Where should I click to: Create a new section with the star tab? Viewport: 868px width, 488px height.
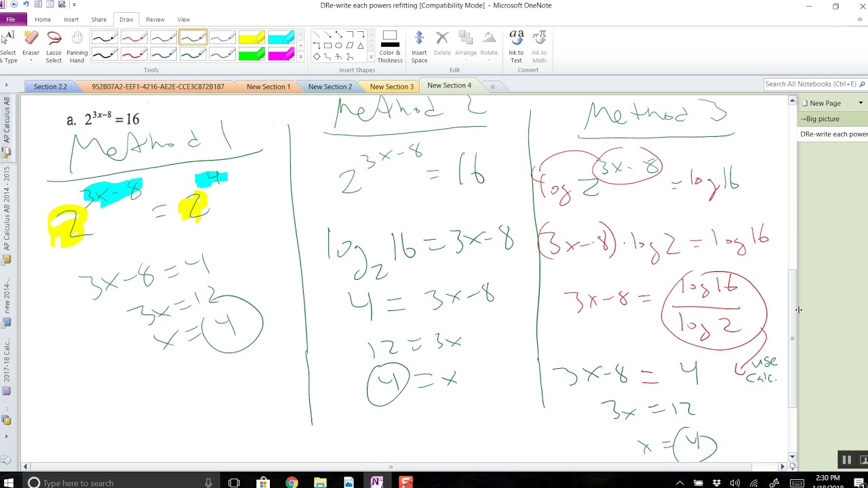click(492, 86)
